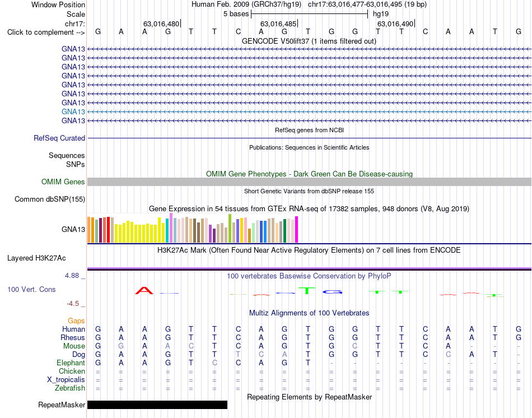Image resolution: width=532 pixels, height=418 pixels.
Task: Click 'hg19' next to the scale bar
Action: coord(381,14)
